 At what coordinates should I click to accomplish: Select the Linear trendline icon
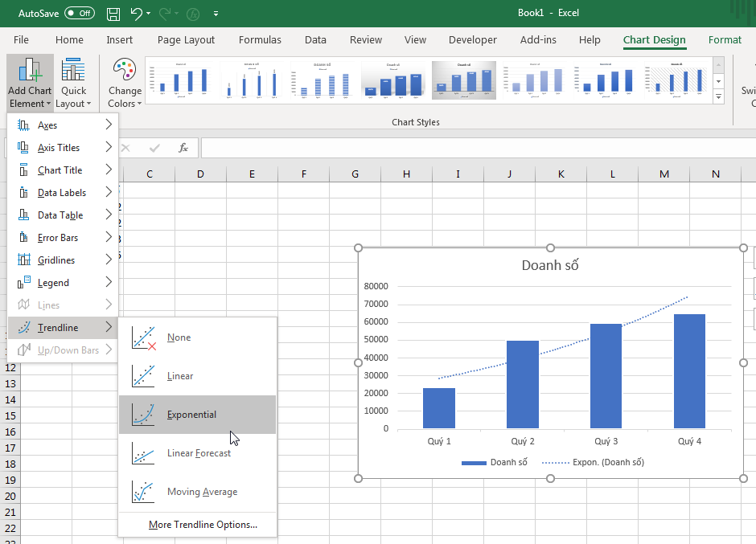[142, 375]
